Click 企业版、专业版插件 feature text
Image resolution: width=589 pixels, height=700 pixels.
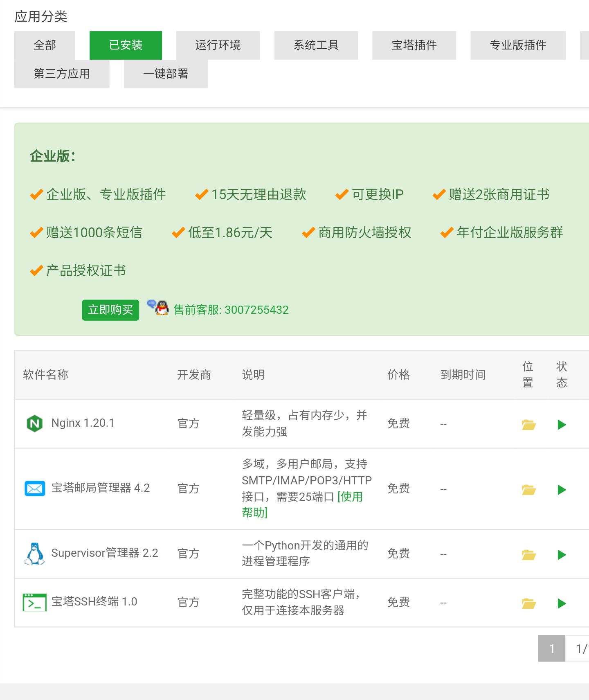coord(106,194)
